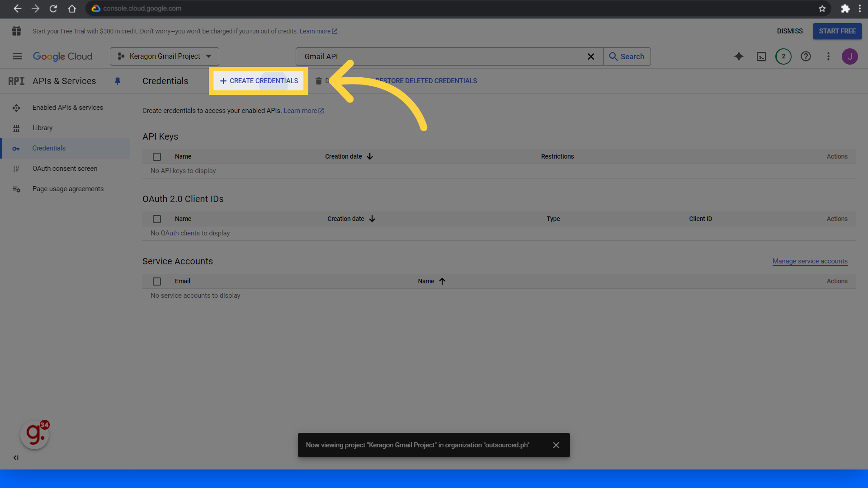Open Manage service accounts link
868x488 pixels.
pyautogui.click(x=810, y=261)
